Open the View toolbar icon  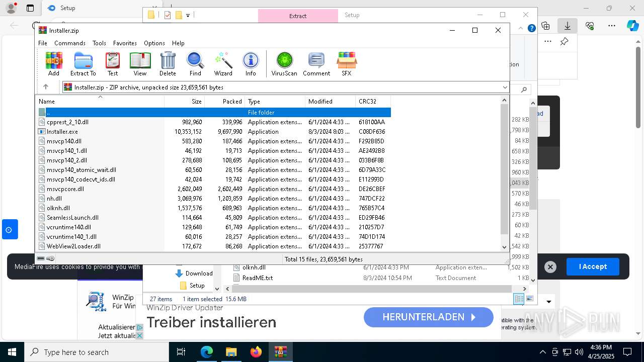140,64
